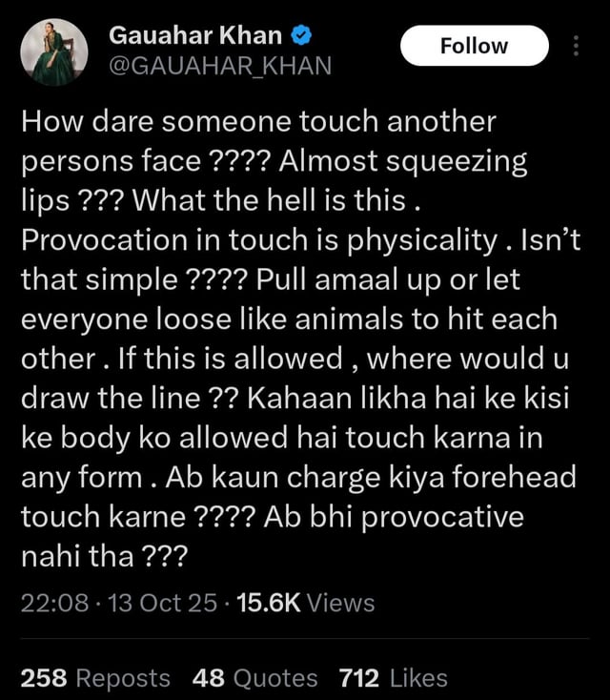Click the 'Reposts' label text
This screenshot has height=700, width=610.
click(123, 679)
